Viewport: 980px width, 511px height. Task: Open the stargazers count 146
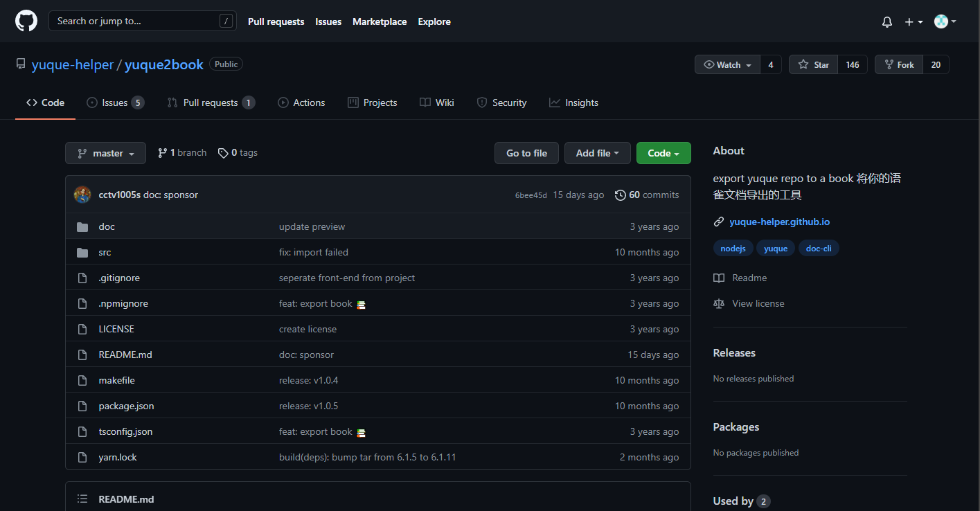853,64
